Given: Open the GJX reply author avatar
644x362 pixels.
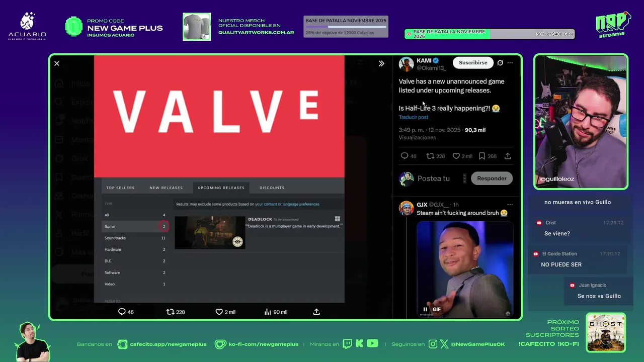Looking at the screenshot, I should [407, 208].
